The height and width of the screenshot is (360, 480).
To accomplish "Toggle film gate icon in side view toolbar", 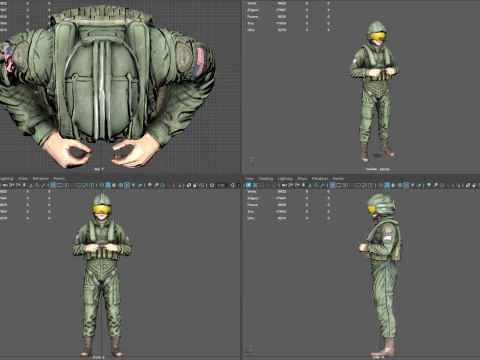I will tap(339, 185).
